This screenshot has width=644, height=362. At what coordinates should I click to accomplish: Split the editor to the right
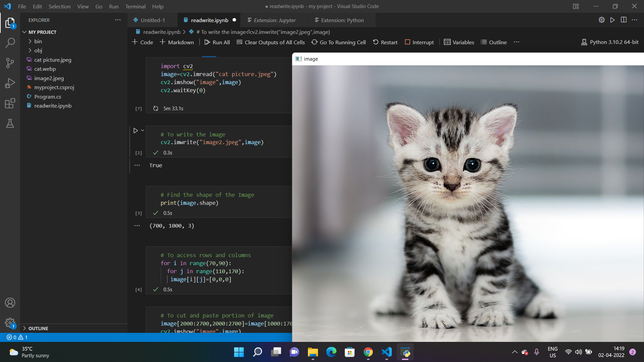pyautogui.click(x=624, y=20)
